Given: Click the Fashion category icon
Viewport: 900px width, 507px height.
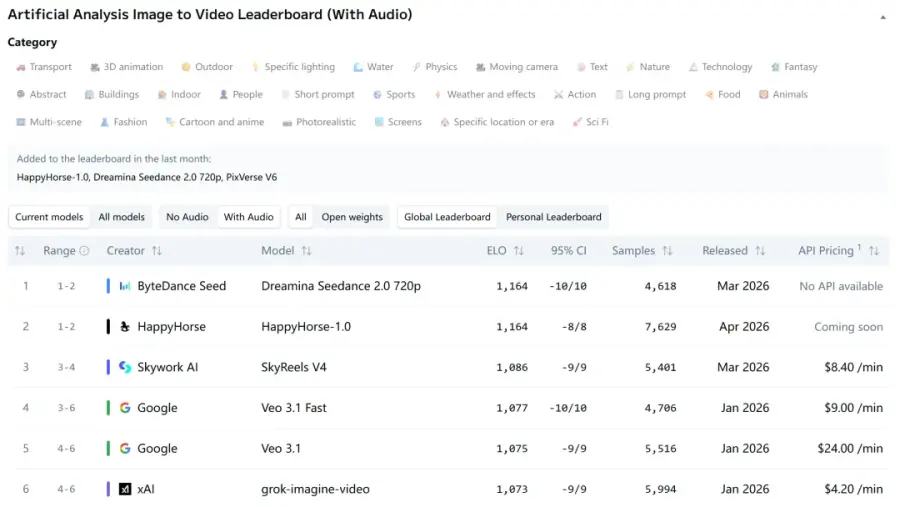Looking at the screenshot, I should pos(104,122).
